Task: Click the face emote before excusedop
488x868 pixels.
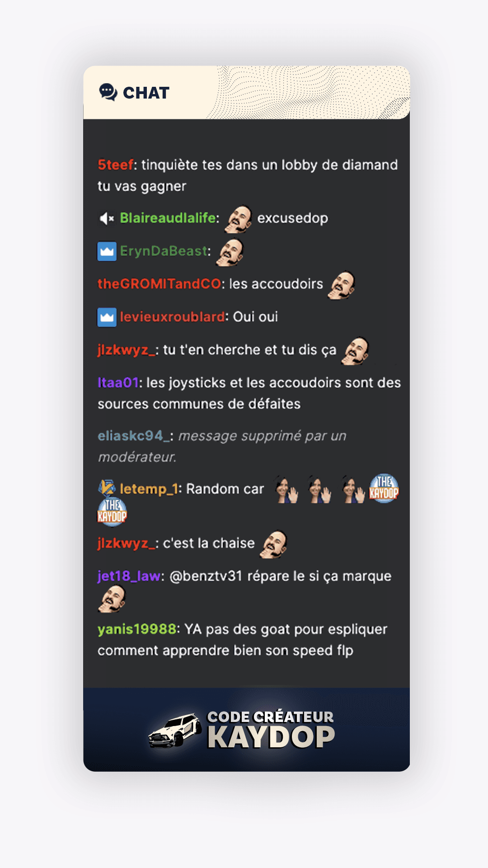Action: [x=239, y=219]
